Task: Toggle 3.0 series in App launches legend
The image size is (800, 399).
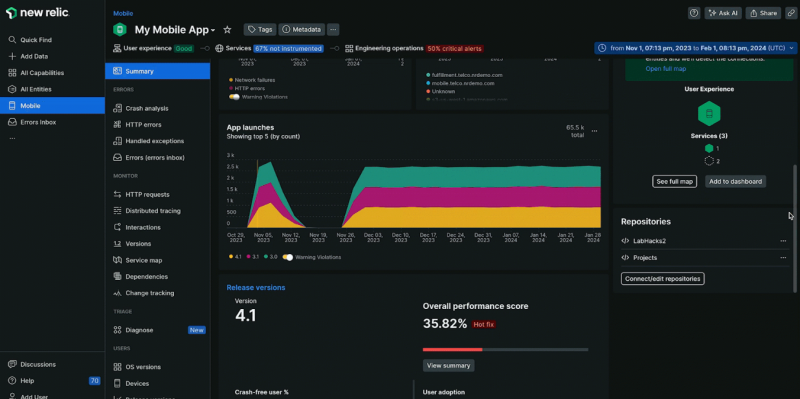Action: 270,257
